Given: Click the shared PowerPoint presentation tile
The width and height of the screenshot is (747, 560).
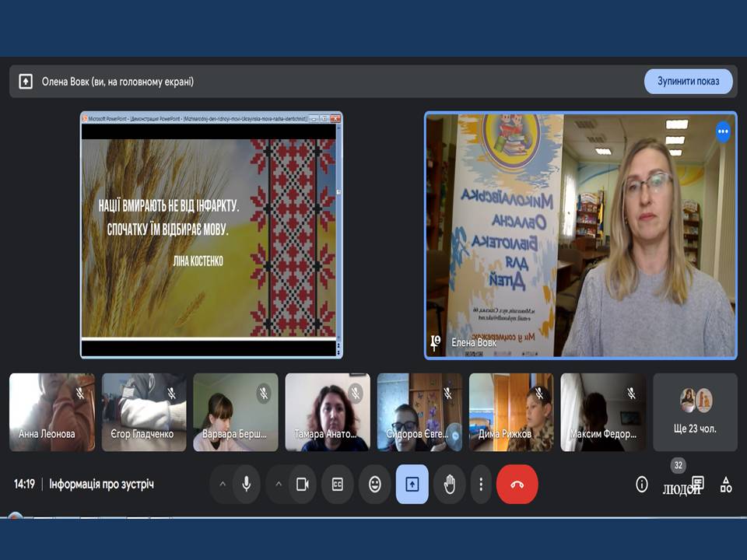Looking at the screenshot, I should [211, 235].
